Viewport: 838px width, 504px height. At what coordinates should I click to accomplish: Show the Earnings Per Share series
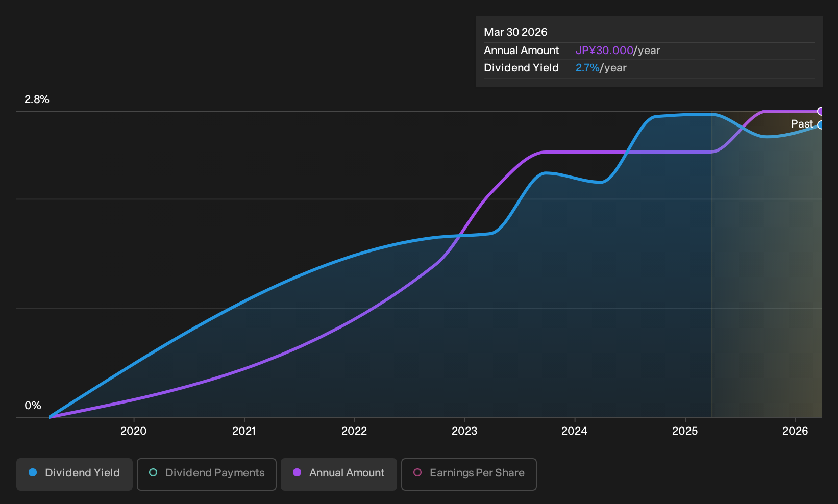469,474
